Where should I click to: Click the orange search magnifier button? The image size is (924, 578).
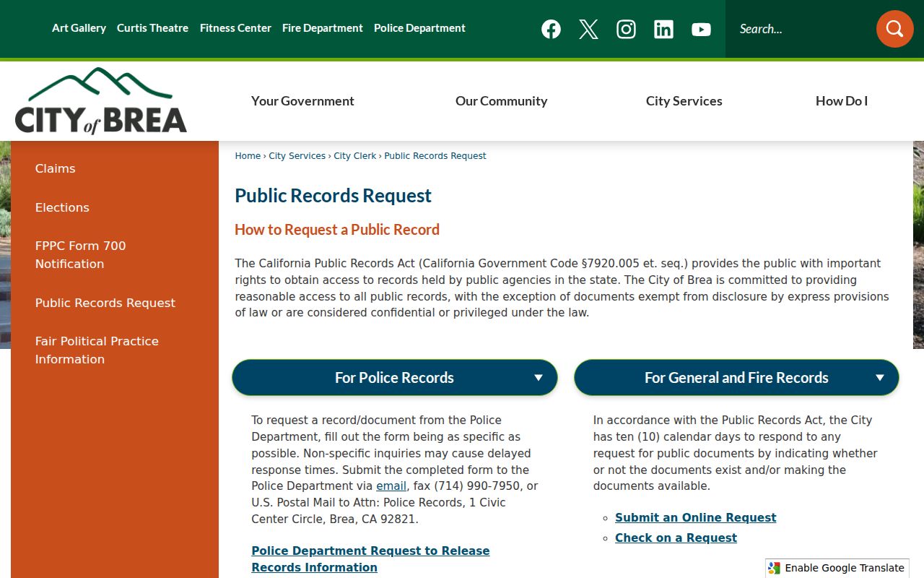895,29
